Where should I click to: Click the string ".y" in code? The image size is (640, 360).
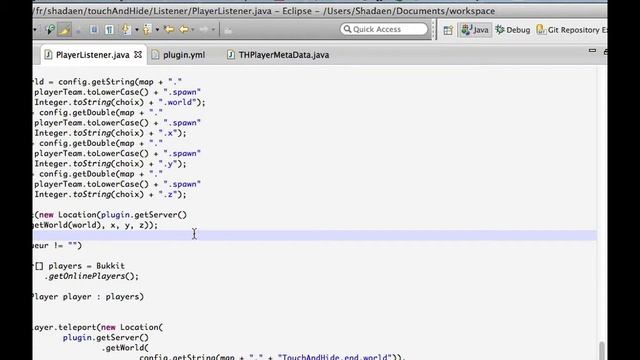[x=168, y=164]
